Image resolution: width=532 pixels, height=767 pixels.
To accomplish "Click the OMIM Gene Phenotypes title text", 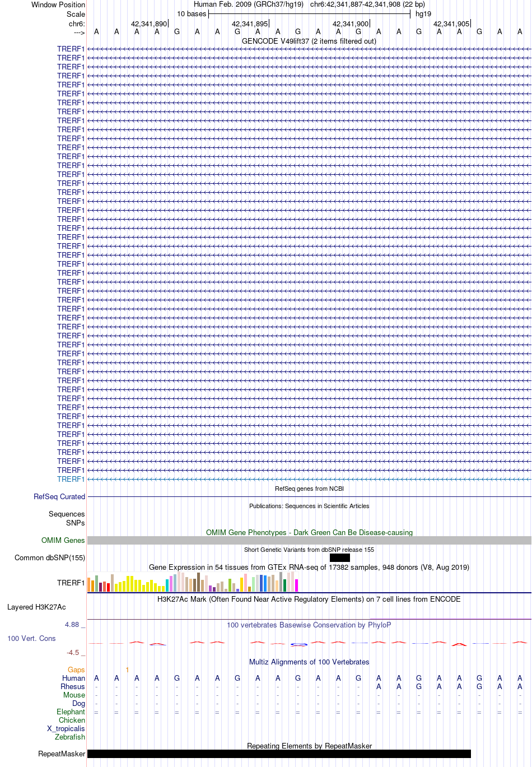I will [x=309, y=532].
